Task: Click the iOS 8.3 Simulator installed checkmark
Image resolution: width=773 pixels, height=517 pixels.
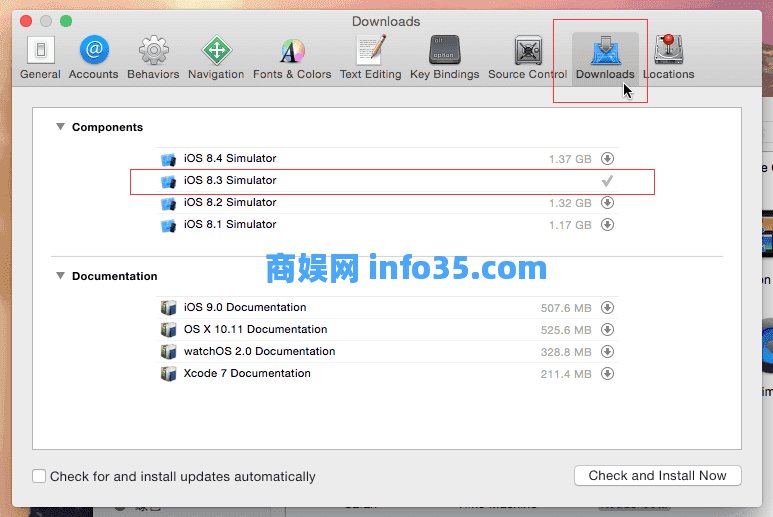Action: point(607,181)
